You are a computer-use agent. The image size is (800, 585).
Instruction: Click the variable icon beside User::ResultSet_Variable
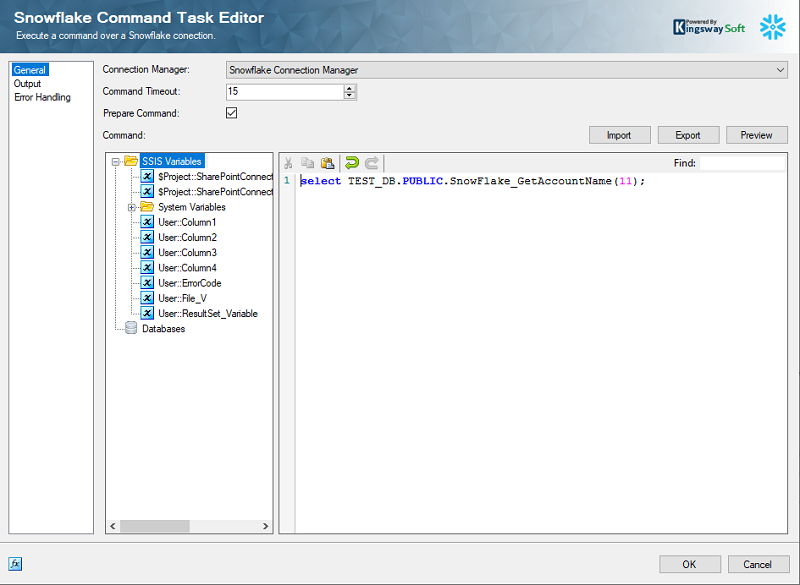pyautogui.click(x=147, y=313)
